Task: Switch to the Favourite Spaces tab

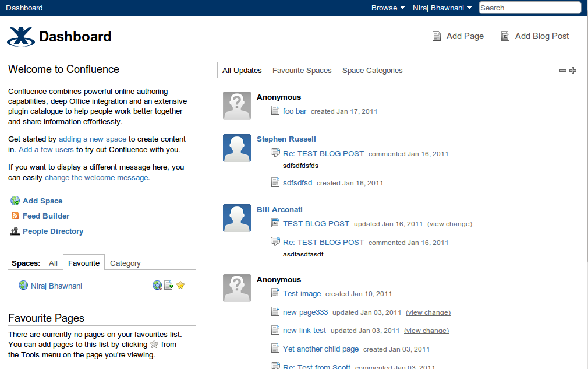Action: (302, 70)
